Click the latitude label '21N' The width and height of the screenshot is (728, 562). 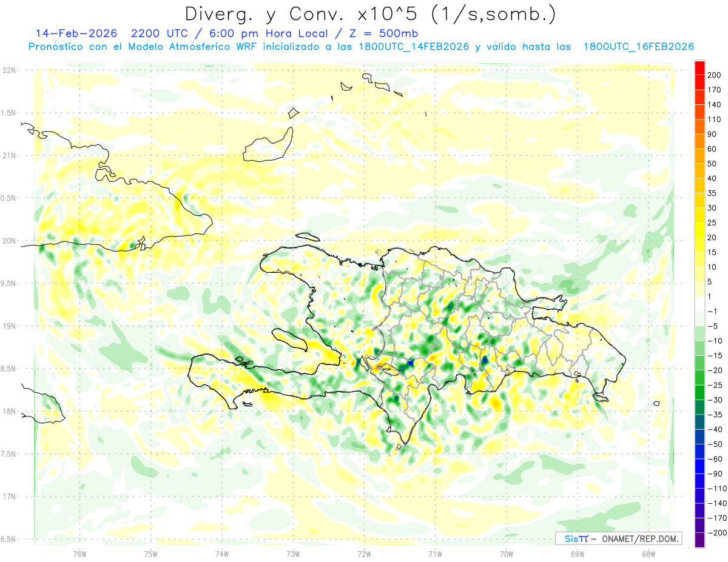click(10, 155)
